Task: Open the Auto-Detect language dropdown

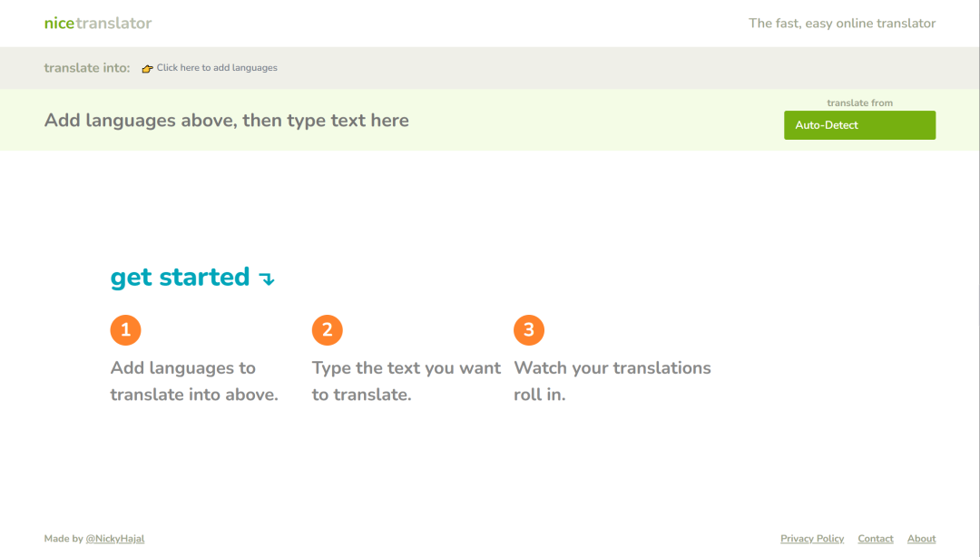Action: click(858, 125)
